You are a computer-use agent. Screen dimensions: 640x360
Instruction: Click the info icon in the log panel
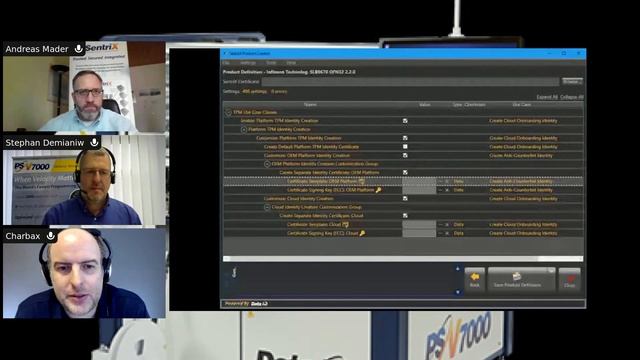click(x=234, y=273)
